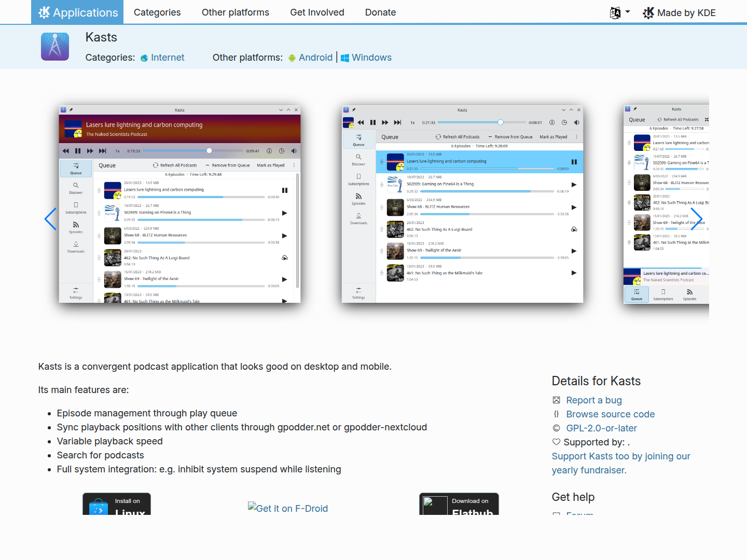Open the third Kasts mobile screenshot

666,204
